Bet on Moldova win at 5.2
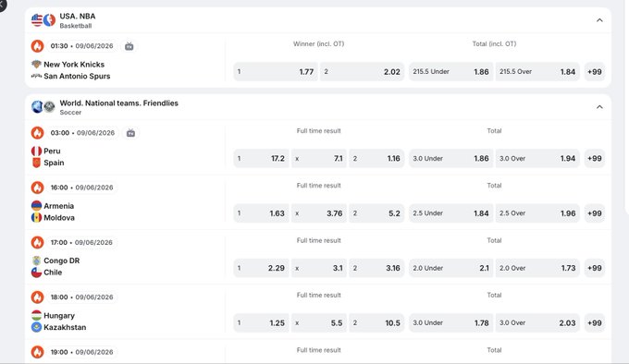This screenshot has height=364, width=629. (x=376, y=213)
